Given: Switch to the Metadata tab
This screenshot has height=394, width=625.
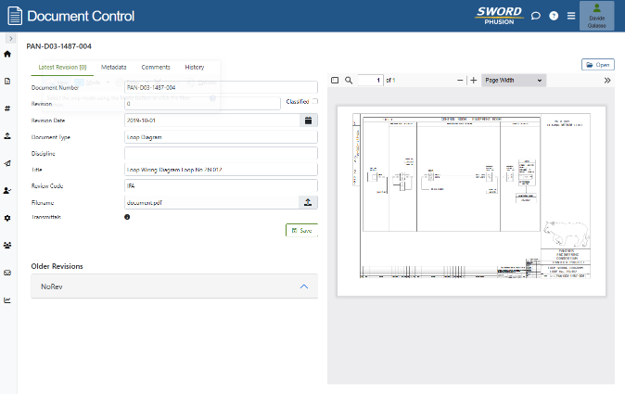Looking at the screenshot, I should point(114,67).
